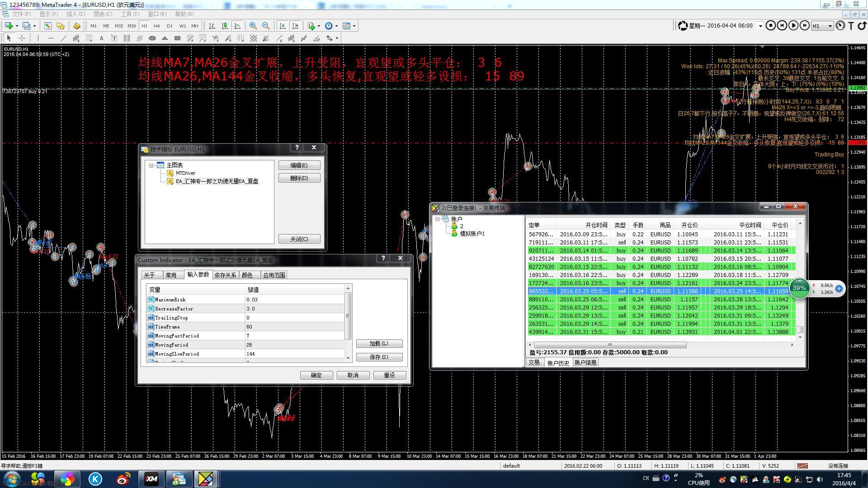Open the dropdown arrow beside Indicators icon
This screenshot has width=868, height=488.
[319, 26]
